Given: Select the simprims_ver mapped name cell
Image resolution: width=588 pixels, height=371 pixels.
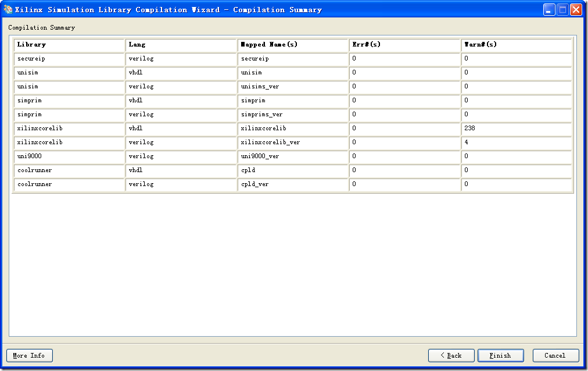Looking at the screenshot, I should pyautogui.click(x=293, y=115).
